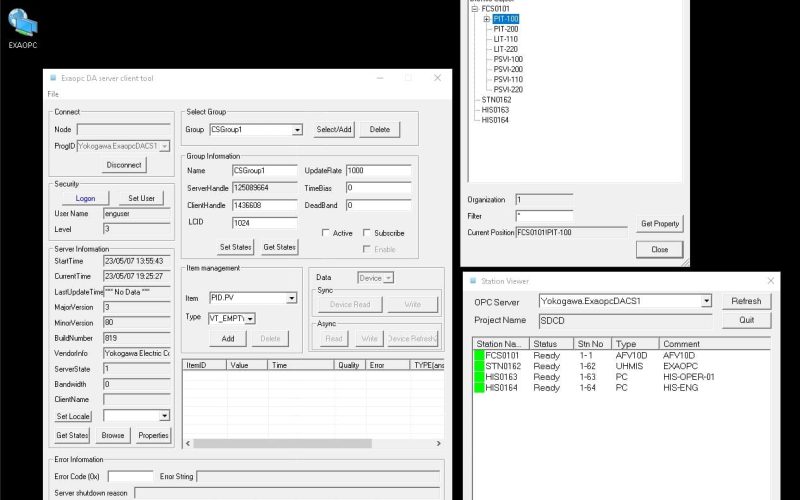Open the EXAOPC desktop icon

click(x=22, y=29)
